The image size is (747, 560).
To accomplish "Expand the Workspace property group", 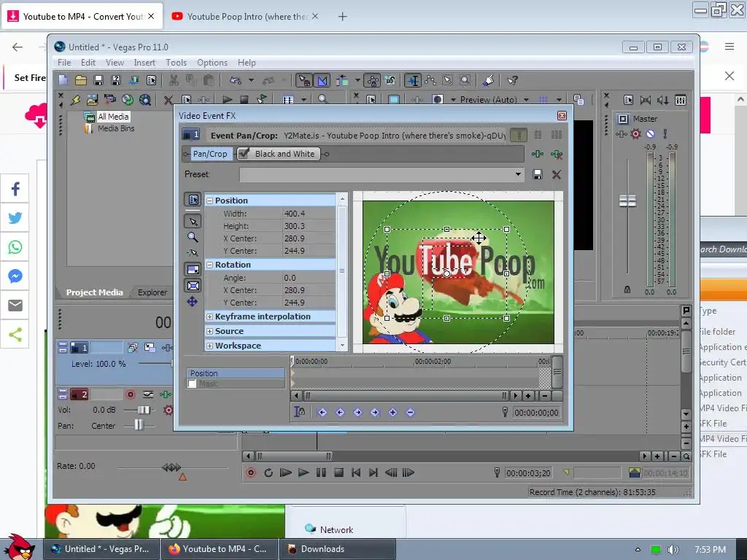I will click(209, 346).
